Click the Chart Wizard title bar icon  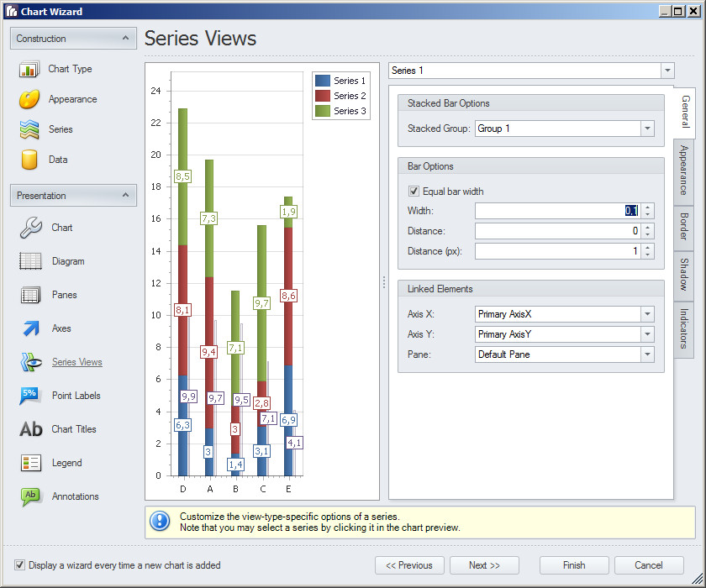pos(11,11)
